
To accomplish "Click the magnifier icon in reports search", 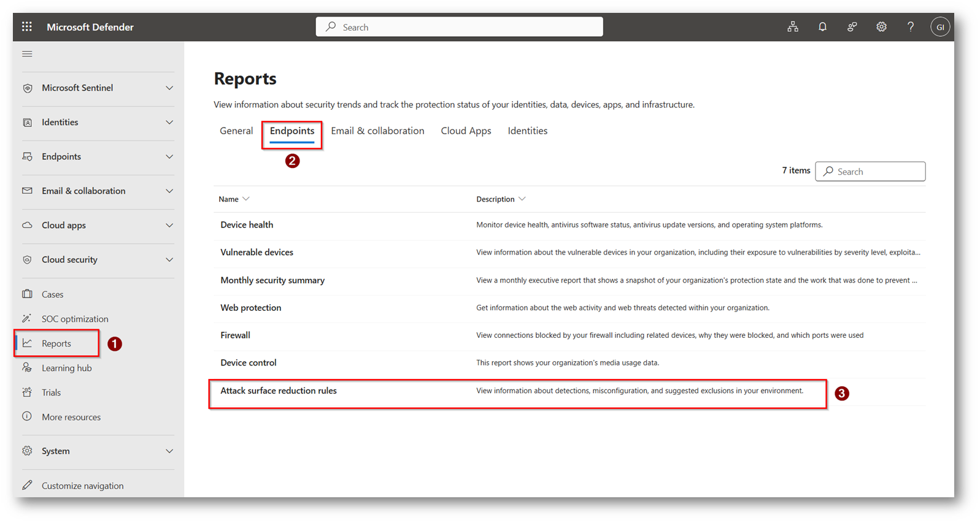I will pos(828,172).
